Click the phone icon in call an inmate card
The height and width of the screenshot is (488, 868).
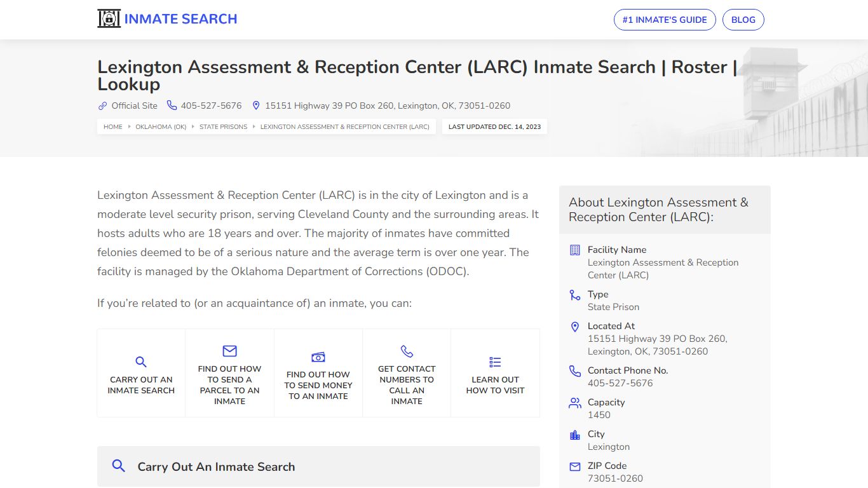coord(407,351)
